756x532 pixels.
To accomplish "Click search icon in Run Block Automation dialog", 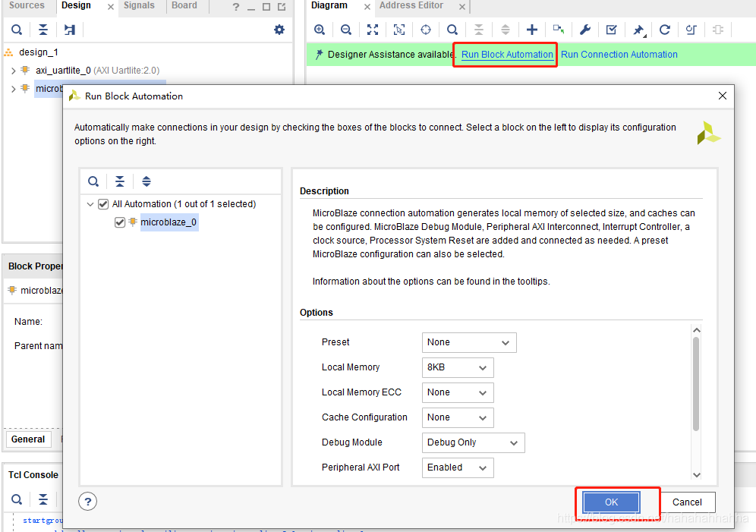I will 93,181.
